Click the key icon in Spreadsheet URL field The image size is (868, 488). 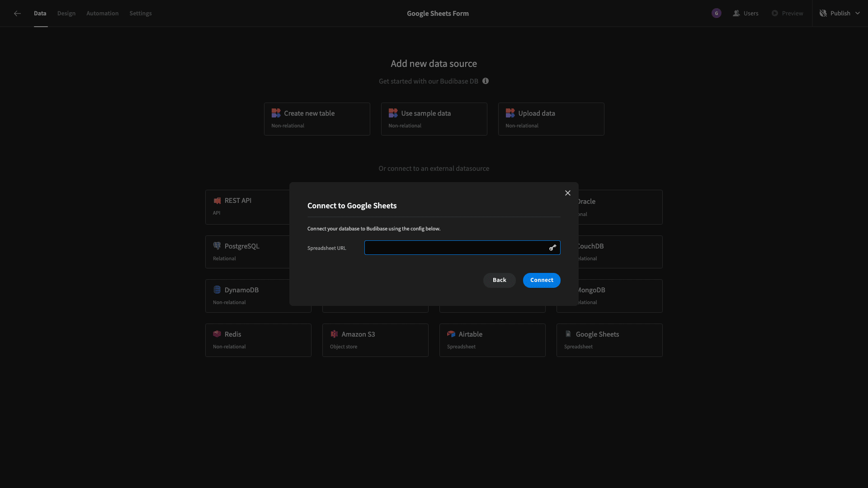552,248
